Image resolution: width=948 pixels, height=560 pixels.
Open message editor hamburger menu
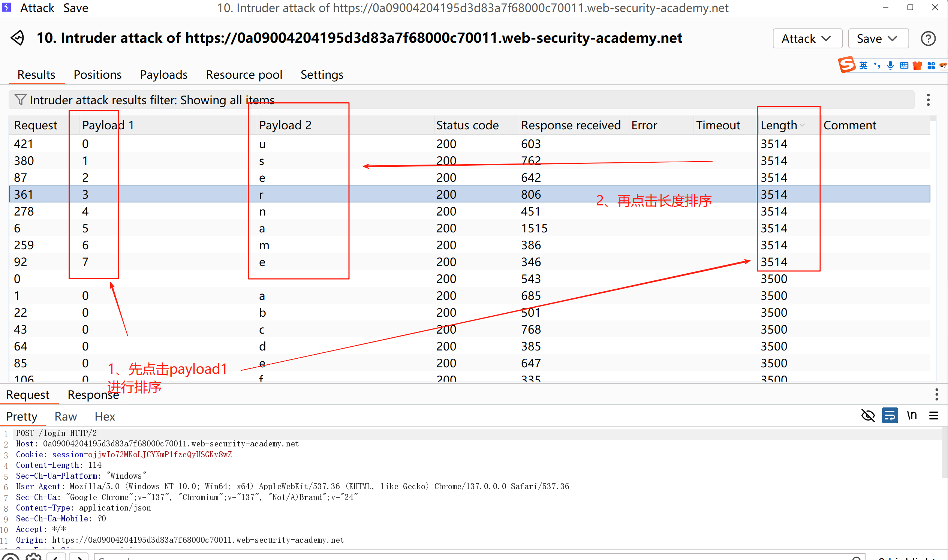click(x=933, y=416)
